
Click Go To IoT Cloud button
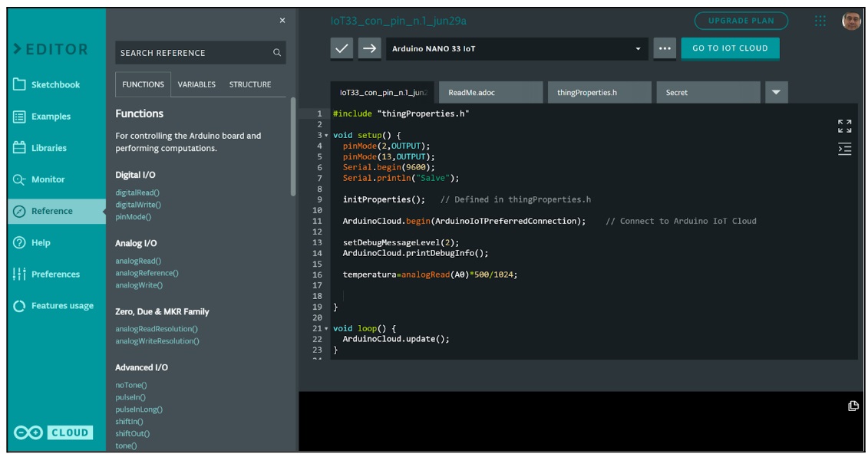click(x=730, y=48)
